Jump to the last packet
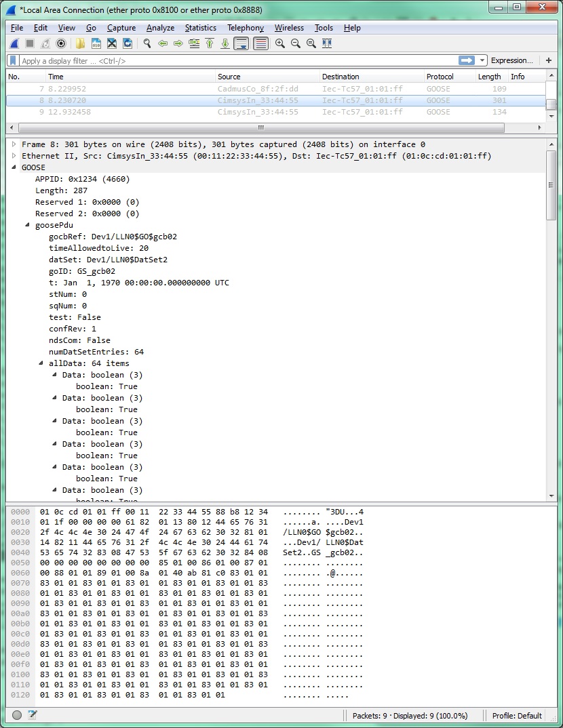Screen dimensions: 563x728 [225, 43]
